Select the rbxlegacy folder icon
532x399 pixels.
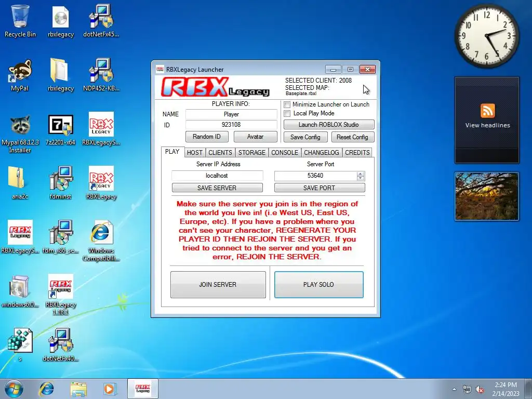coord(60,75)
